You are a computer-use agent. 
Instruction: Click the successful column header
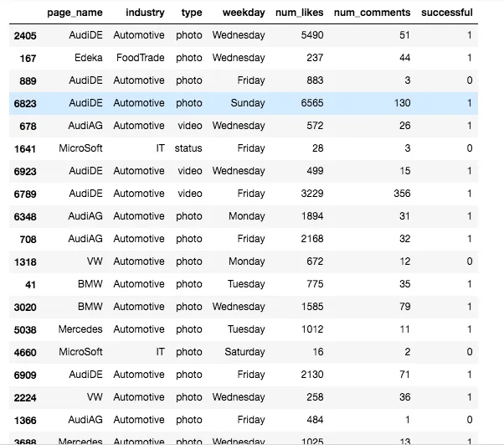447,13
